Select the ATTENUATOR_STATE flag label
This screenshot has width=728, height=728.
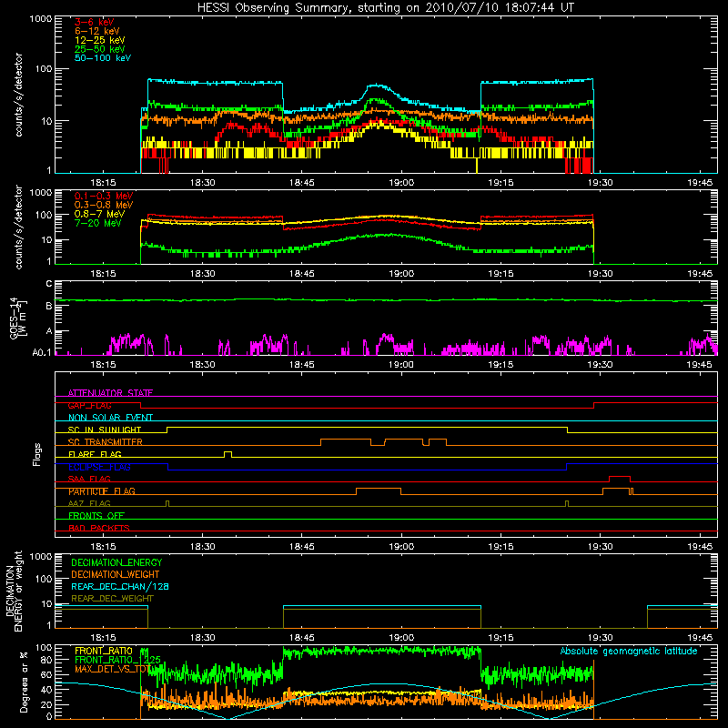pos(110,393)
